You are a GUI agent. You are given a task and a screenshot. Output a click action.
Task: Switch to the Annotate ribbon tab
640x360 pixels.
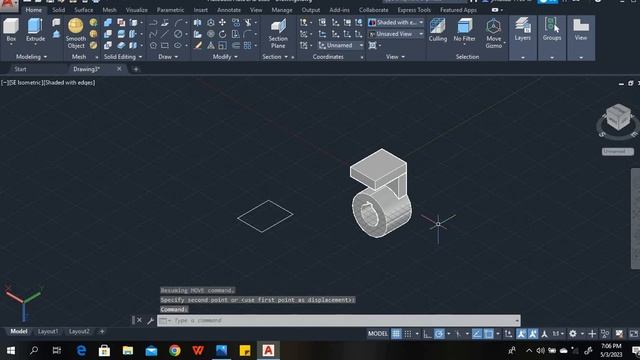point(229,10)
